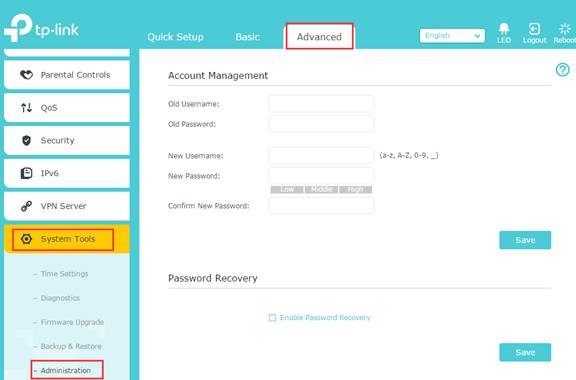The image size is (576, 380).
Task: Open the Security menu
Action: (x=67, y=140)
